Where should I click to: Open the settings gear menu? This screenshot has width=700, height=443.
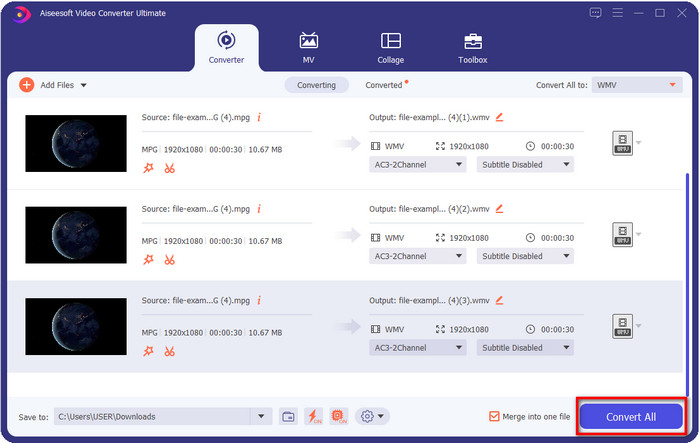pyautogui.click(x=372, y=417)
